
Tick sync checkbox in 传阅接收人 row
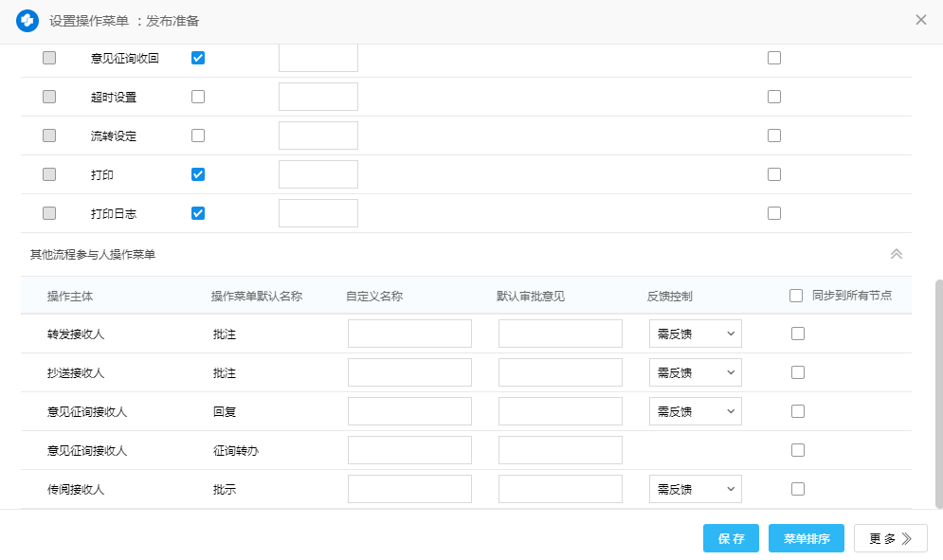pos(798,489)
